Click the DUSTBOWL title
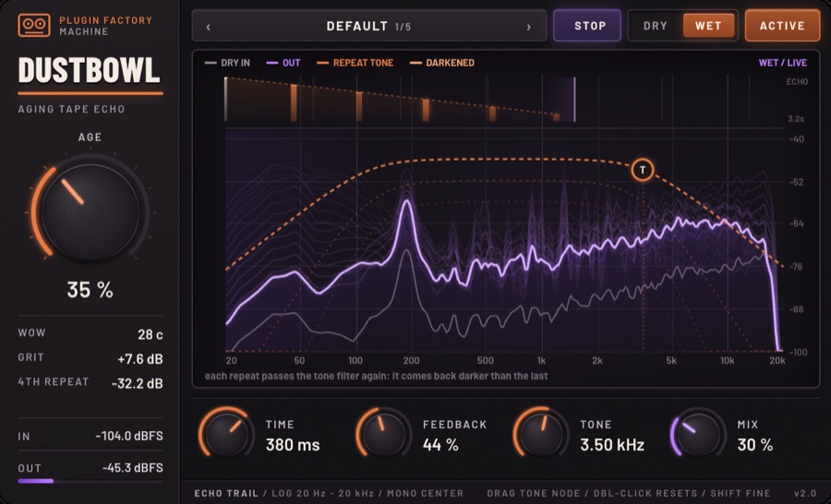The width and height of the screenshot is (831, 504). (89, 70)
